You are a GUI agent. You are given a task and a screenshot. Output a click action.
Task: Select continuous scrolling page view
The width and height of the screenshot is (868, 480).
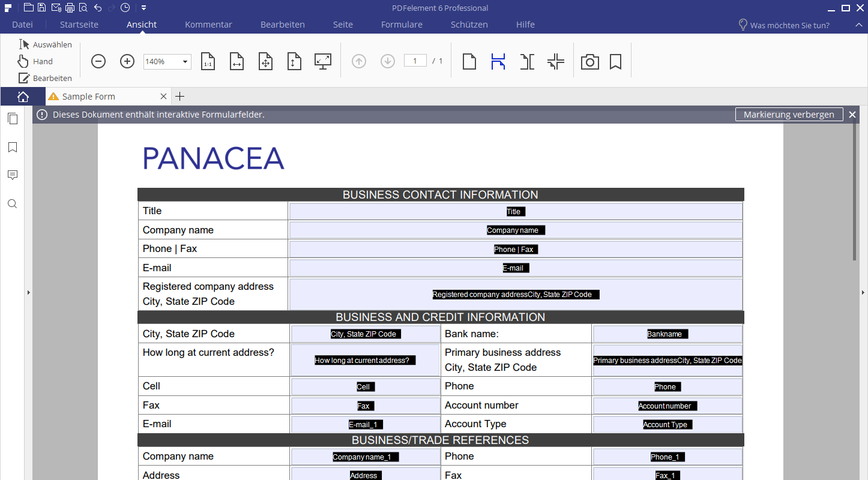pyautogui.click(x=498, y=61)
